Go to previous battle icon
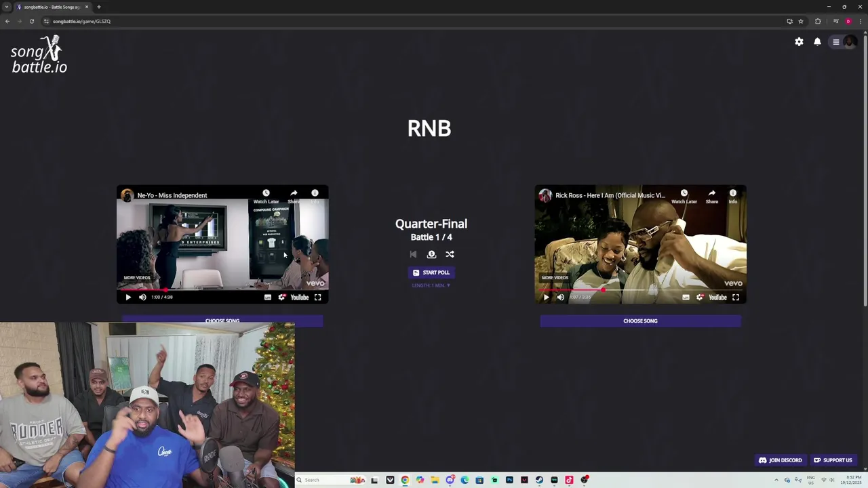The width and height of the screenshot is (868, 488). pyautogui.click(x=413, y=254)
